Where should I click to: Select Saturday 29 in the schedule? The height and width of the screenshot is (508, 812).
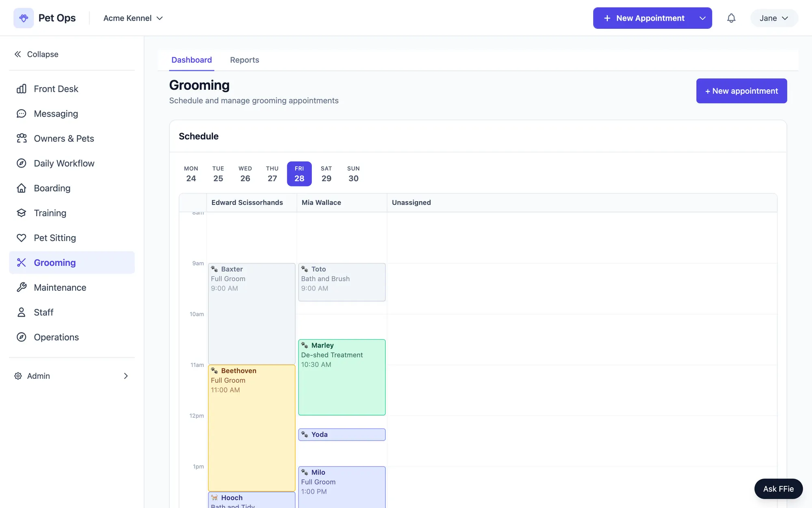pos(326,174)
